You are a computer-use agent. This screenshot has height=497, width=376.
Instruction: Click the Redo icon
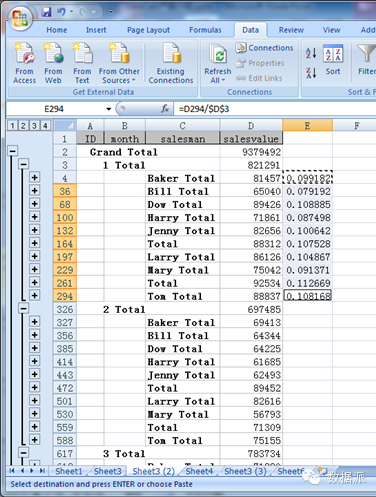tap(83, 12)
